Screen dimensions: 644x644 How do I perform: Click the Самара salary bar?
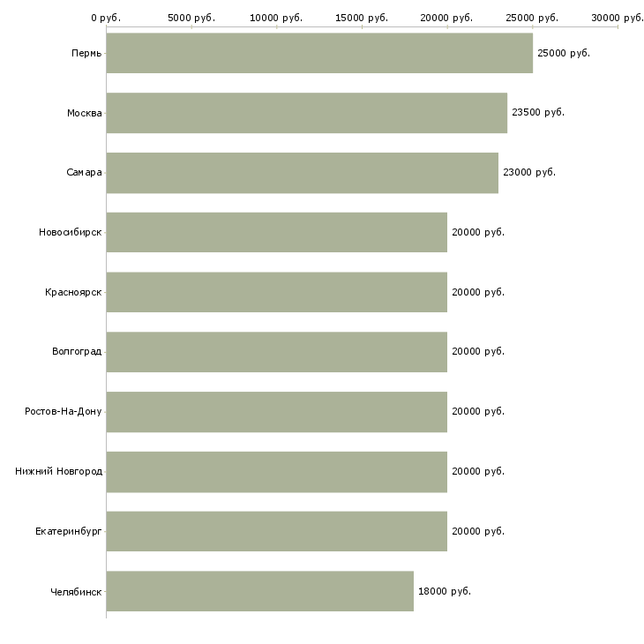point(303,173)
